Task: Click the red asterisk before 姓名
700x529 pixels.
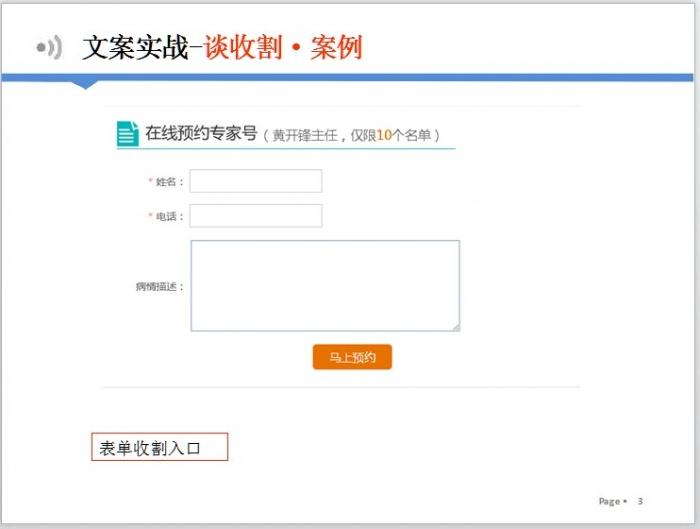Action: pos(150,181)
